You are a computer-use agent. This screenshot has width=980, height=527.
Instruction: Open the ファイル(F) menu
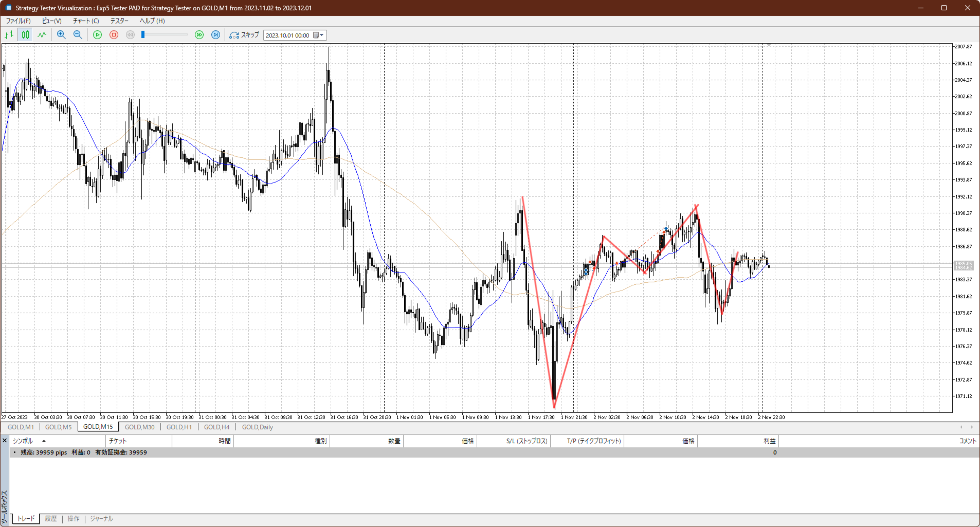pyautogui.click(x=18, y=21)
